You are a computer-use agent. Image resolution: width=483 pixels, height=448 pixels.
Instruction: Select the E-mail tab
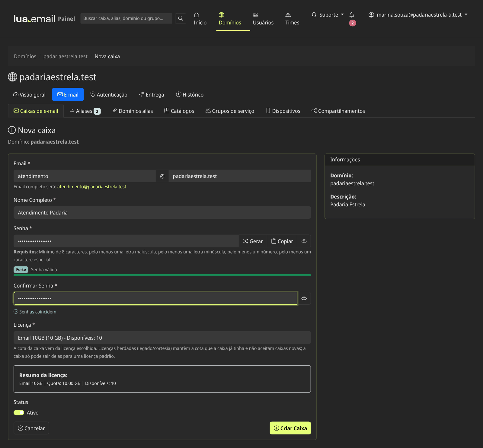[x=68, y=94]
